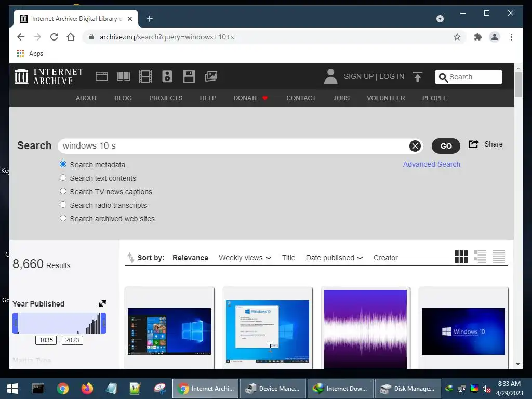Screen dimensions: 532x399
Task: Click the Share icon
Action: 473,144
